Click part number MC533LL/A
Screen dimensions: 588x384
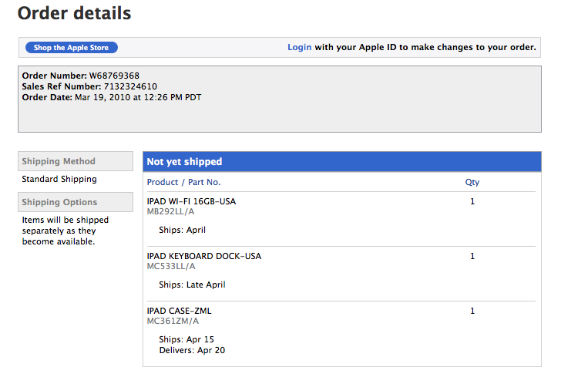170,266
